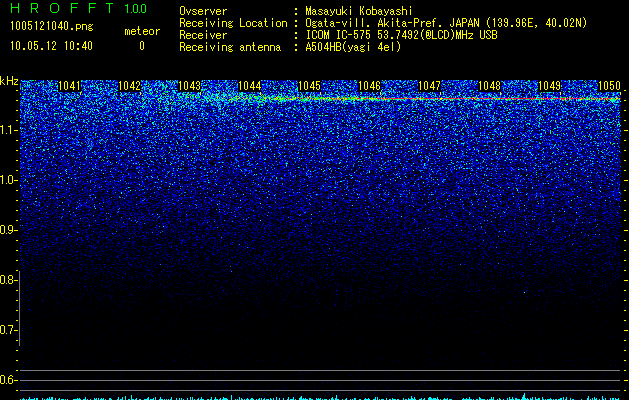
Task: Click the Receiving antenna label
Action: pyautogui.click(x=230, y=47)
